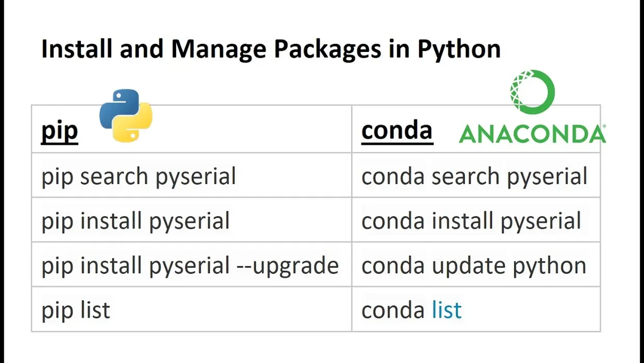The height and width of the screenshot is (363, 644).
Task: Select the underlined "conda" column heading
Action: pyautogui.click(x=397, y=130)
